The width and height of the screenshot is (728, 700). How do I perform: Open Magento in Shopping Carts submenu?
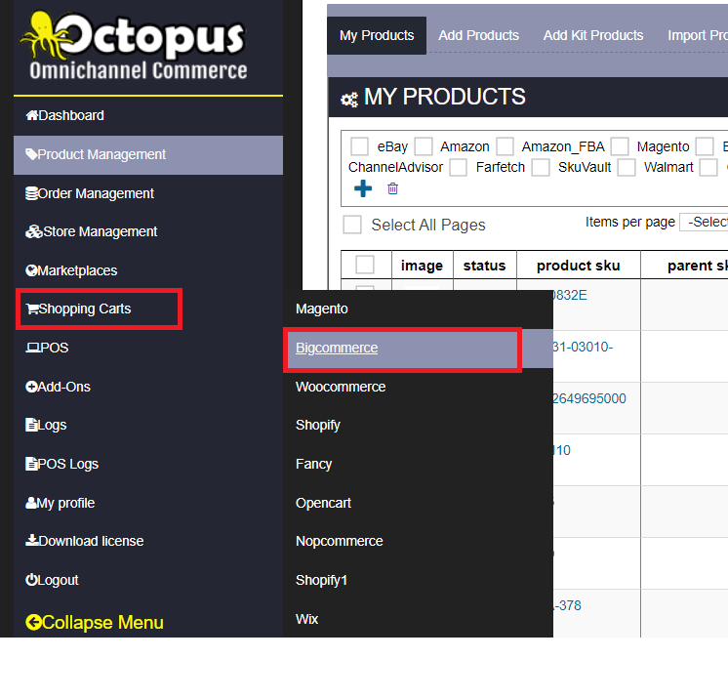point(418,309)
